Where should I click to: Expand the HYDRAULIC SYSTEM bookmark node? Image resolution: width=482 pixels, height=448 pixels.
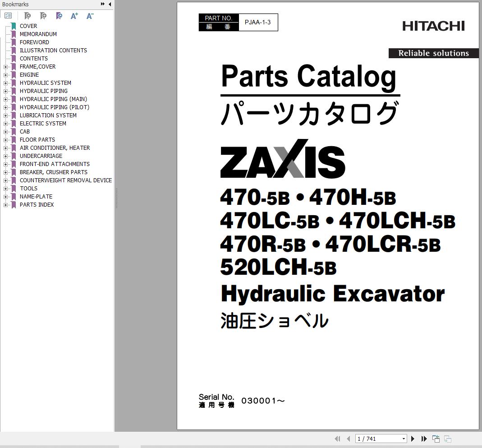[5, 83]
